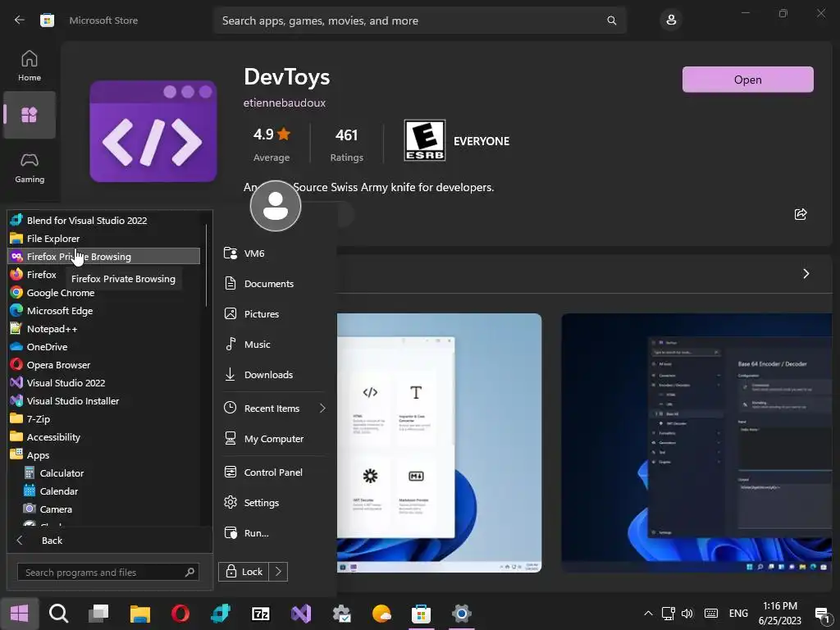
Task: Open the Run... dialog
Action: (x=273, y=533)
